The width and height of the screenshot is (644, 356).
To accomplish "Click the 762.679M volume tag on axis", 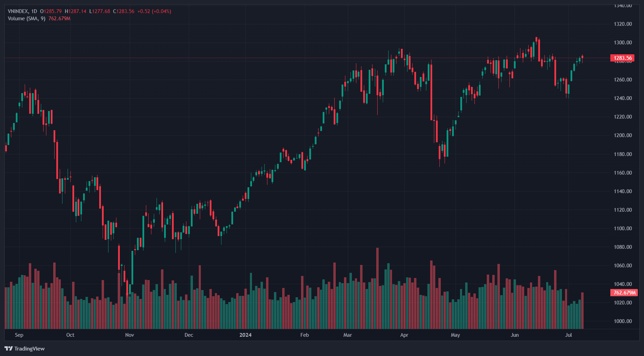I will [x=624, y=293].
